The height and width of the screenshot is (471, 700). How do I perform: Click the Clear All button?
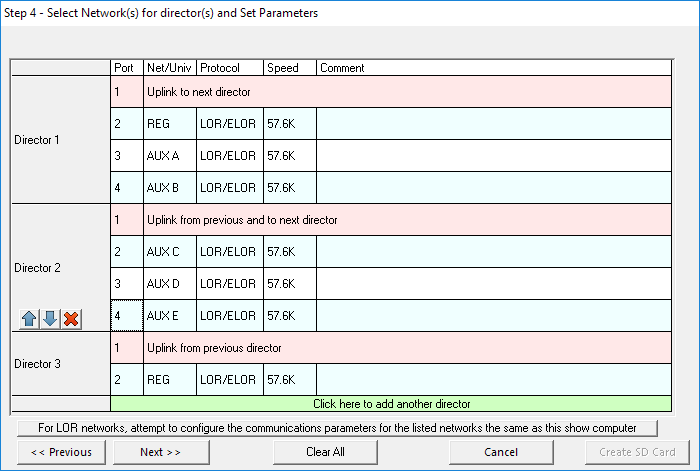[x=325, y=452]
